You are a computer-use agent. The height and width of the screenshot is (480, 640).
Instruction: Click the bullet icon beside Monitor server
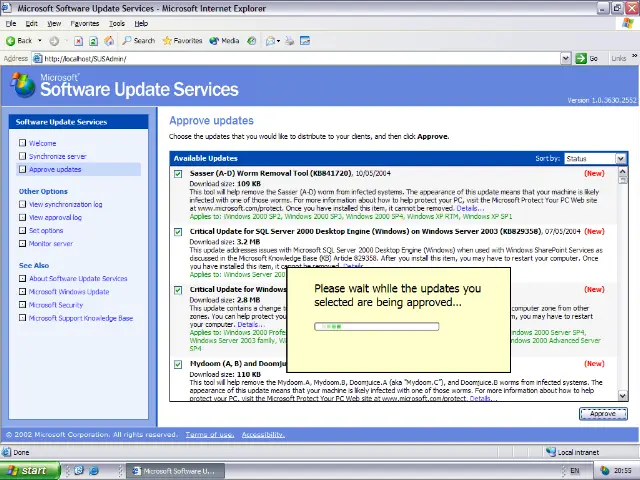click(x=22, y=243)
